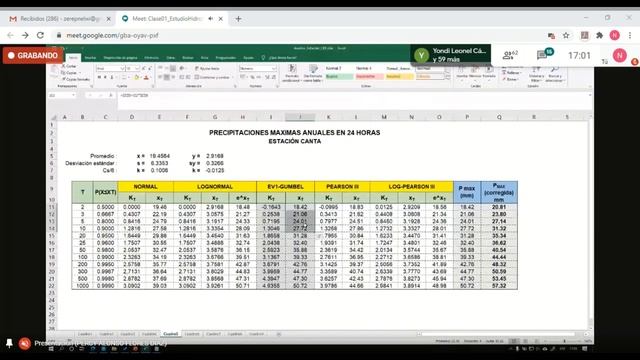Reload the Google Meet page
This screenshot has width=640, height=360.
point(40,36)
